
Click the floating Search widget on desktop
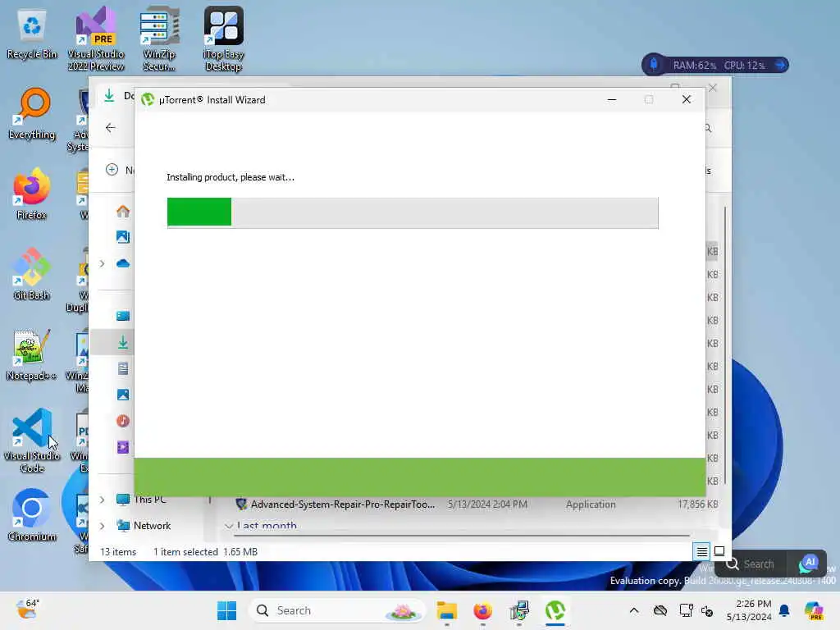coord(750,564)
